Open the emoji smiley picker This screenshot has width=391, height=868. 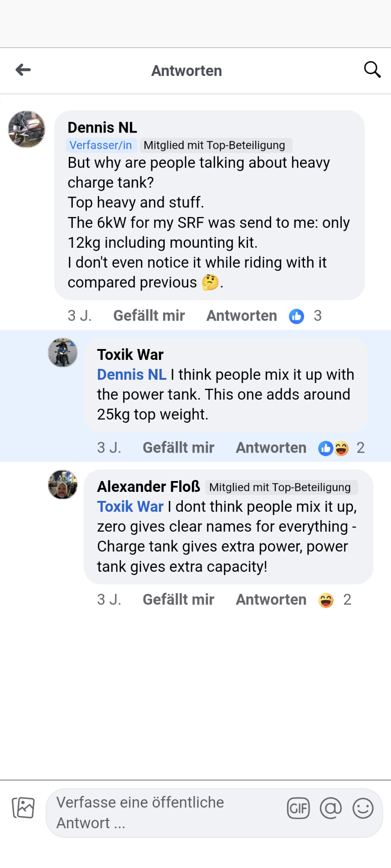point(363,808)
